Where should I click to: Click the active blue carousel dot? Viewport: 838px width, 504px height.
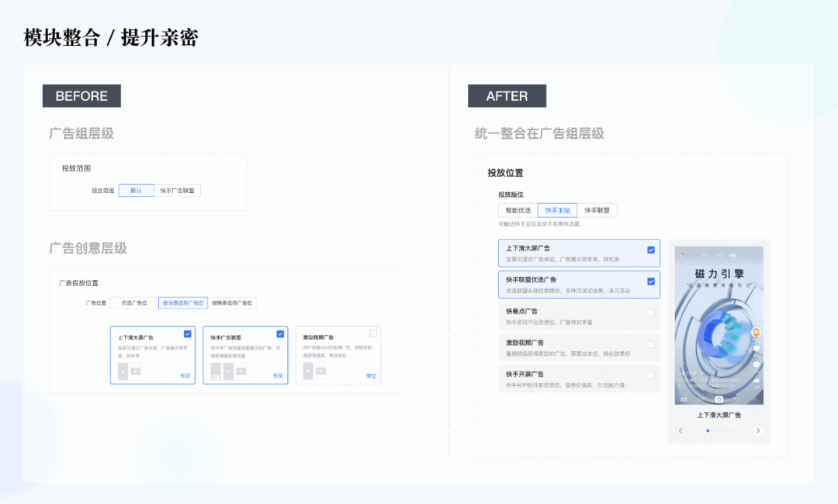(x=708, y=431)
